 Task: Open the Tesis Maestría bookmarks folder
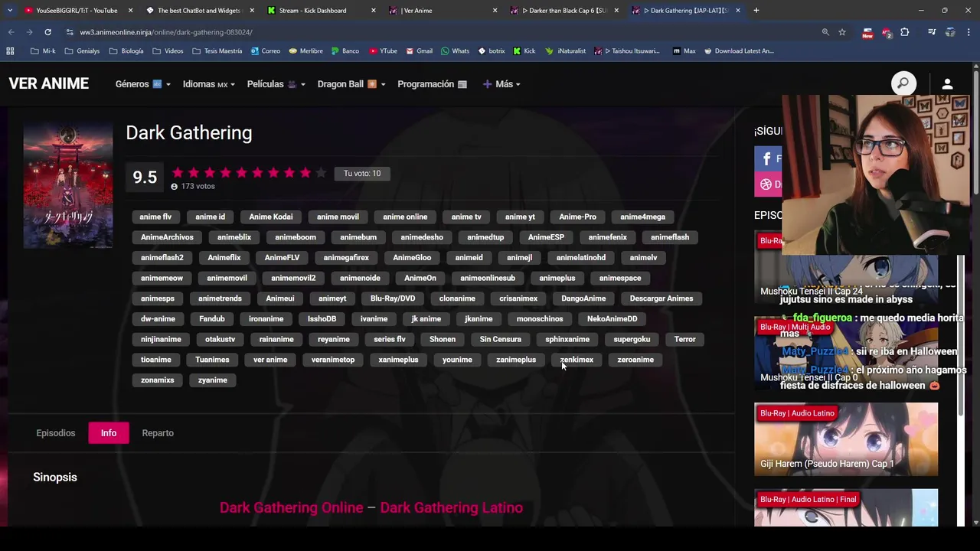[217, 51]
